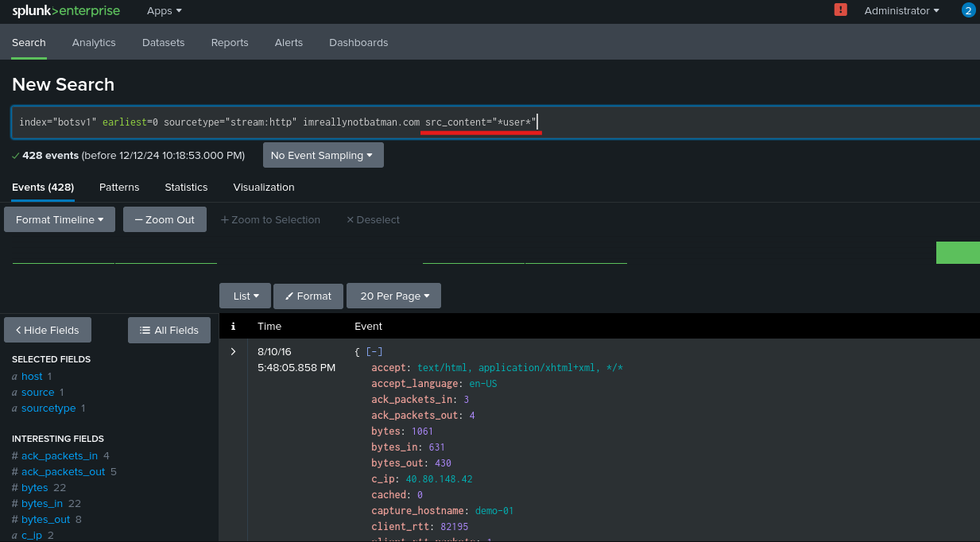Click the accept header value text/html
The width and height of the screenshot is (980, 542).
444,368
